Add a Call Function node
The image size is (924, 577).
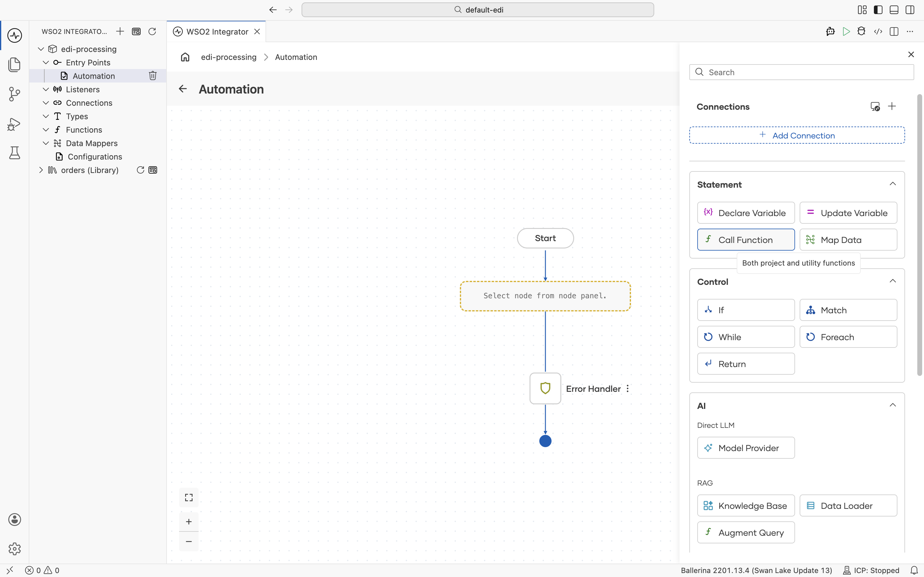(x=746, y=240)
